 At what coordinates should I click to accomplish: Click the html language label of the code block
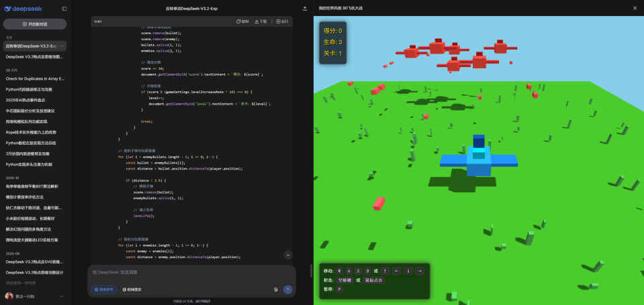pos(98,21)
